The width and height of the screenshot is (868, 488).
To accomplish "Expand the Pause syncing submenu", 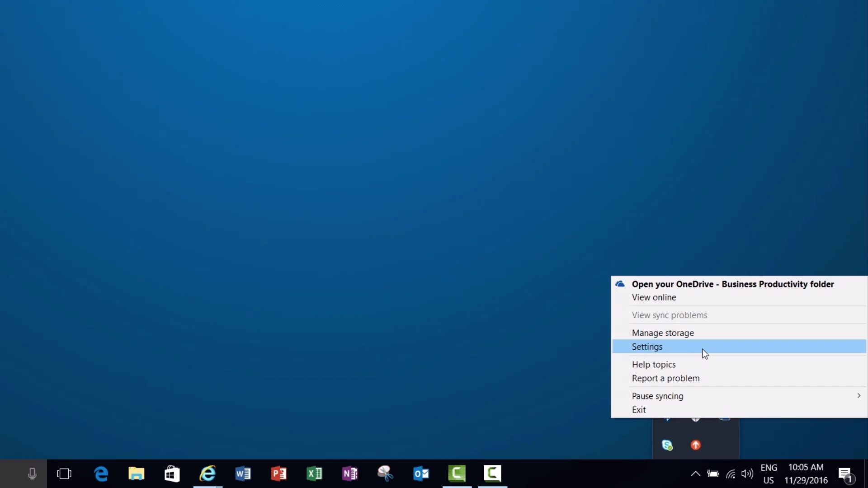I will point(739,396).
